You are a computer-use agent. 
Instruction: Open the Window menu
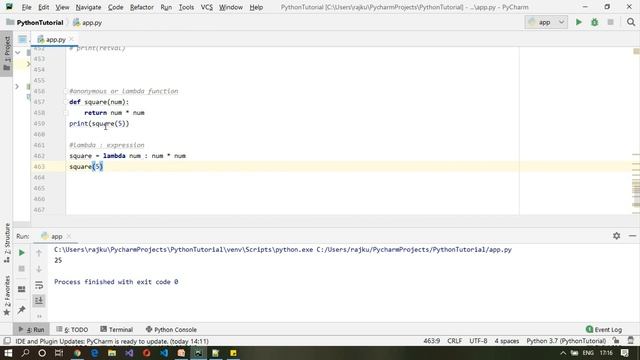(x=231, y=7)
